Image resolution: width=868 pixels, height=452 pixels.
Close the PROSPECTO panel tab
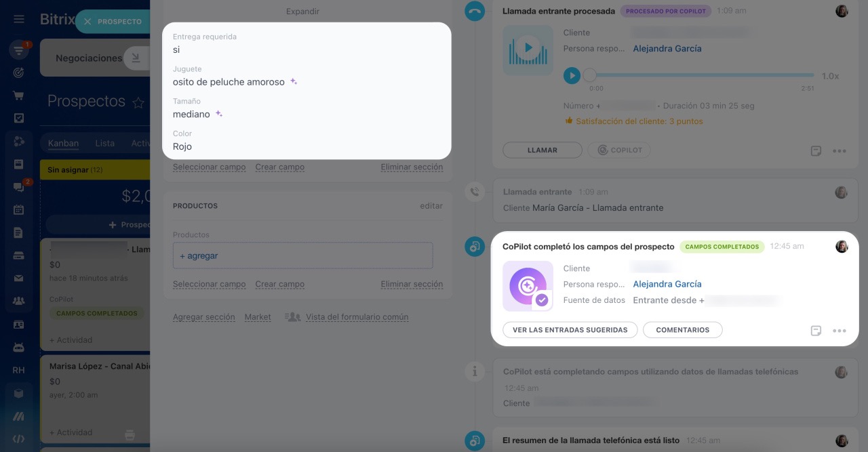click(x=87, y=22)
